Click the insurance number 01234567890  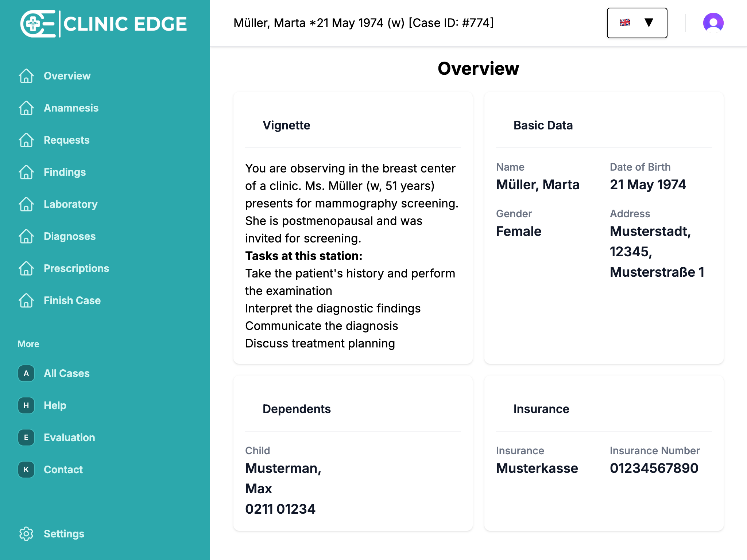(654, 468)
